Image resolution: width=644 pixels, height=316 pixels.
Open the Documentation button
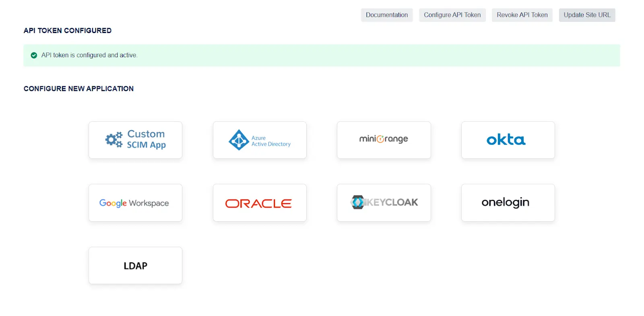pos(386,15)
